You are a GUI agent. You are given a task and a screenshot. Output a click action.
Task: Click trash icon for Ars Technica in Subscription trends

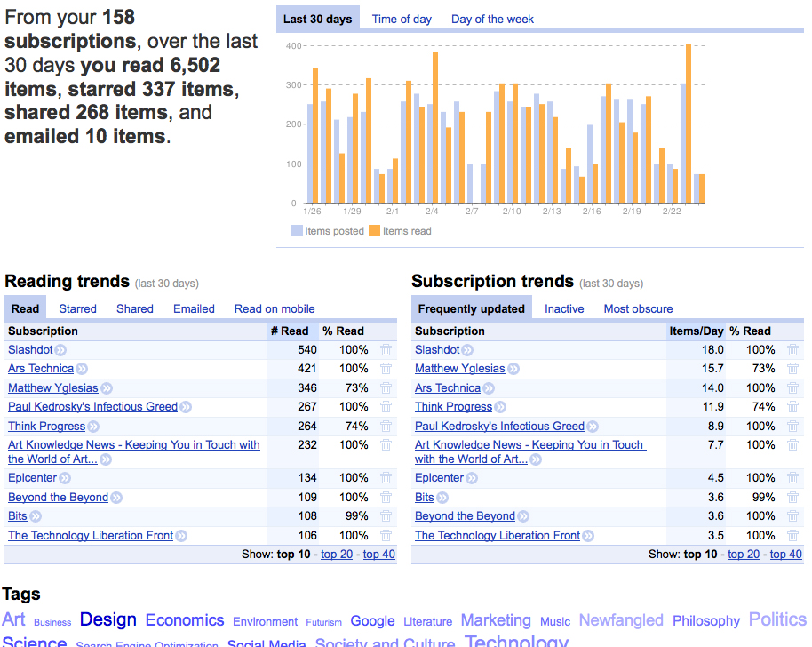pyautogui.click(x=792, y=388)
